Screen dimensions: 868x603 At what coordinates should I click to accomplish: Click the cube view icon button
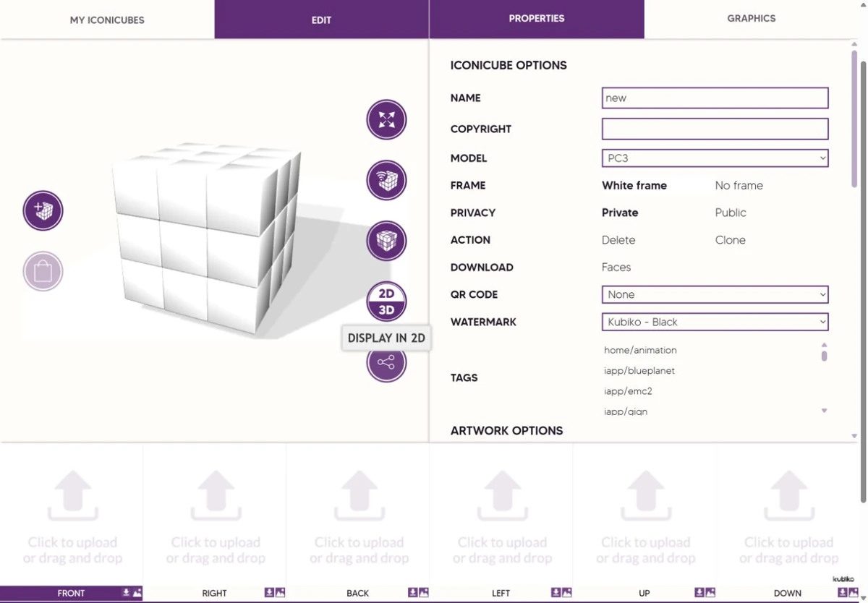(386, 241)
